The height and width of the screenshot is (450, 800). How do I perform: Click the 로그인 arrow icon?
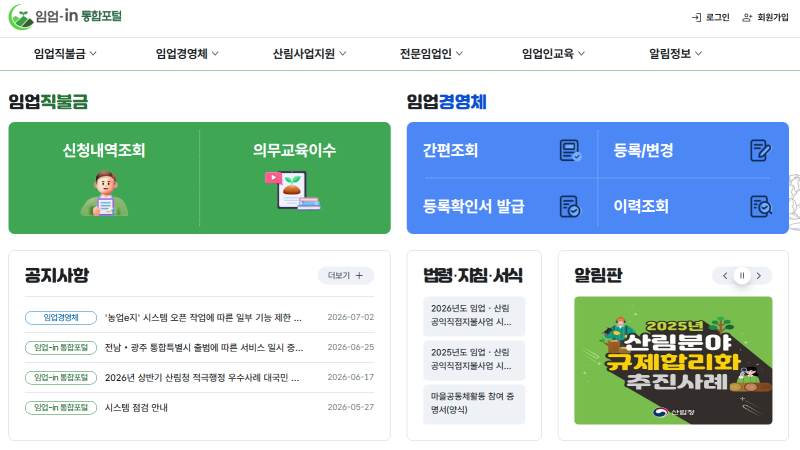coord(696,18)
